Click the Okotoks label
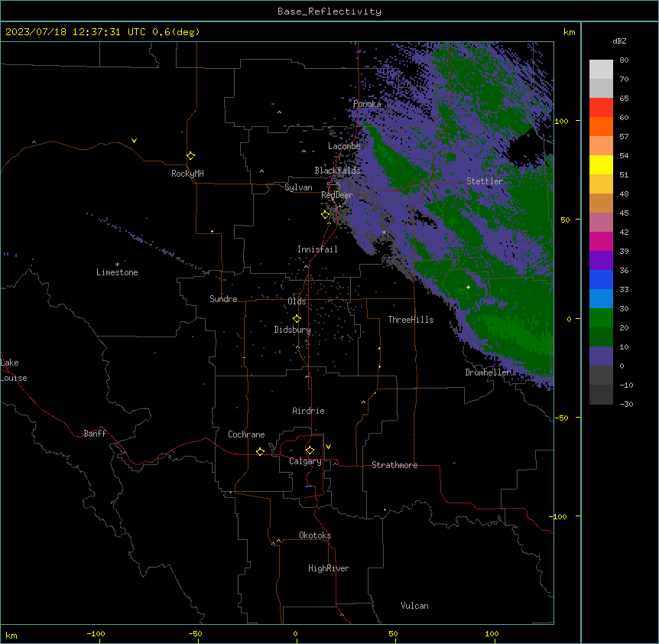Viewport: 659px width, 644px height. [x=315, y=535]
